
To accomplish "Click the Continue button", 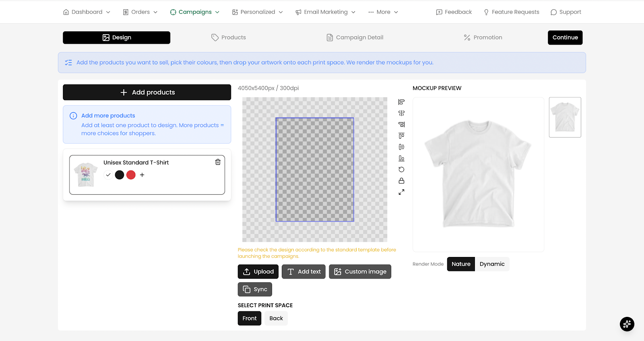I will tap(565, 37).
